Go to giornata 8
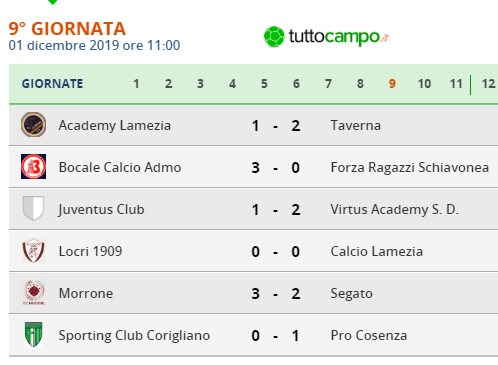The image size is (498, 365). tap(360, 84)
